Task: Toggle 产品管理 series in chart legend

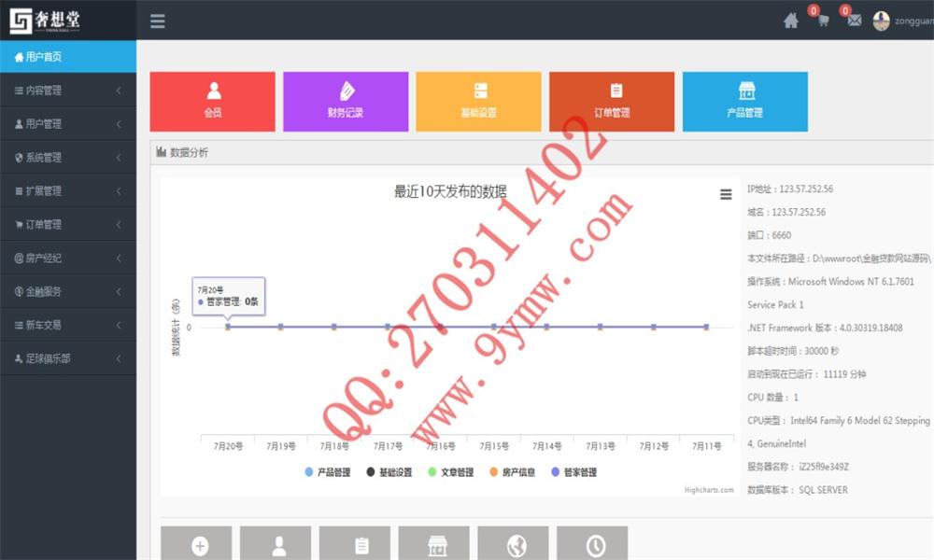Action: 328,472
